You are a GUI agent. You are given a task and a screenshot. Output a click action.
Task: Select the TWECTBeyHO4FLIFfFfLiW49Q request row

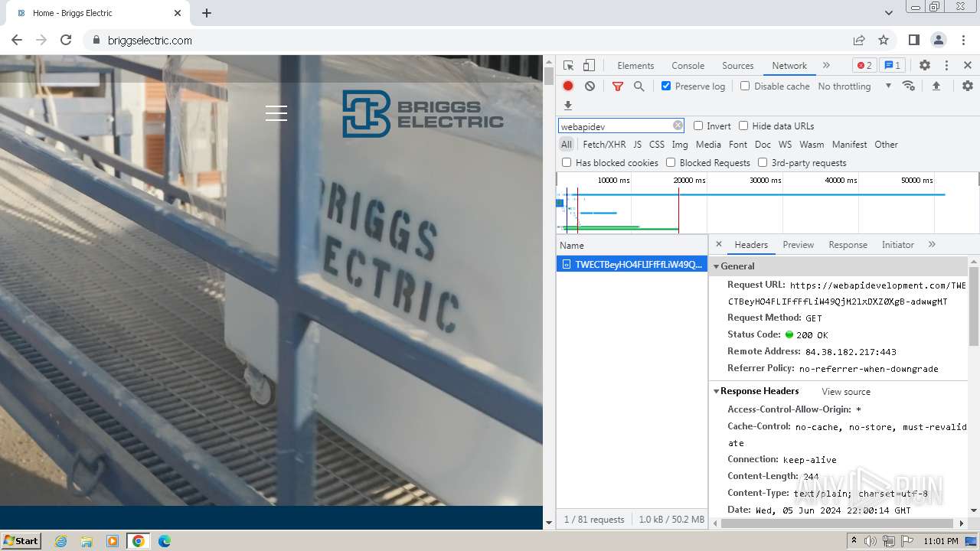click(632, 264)
